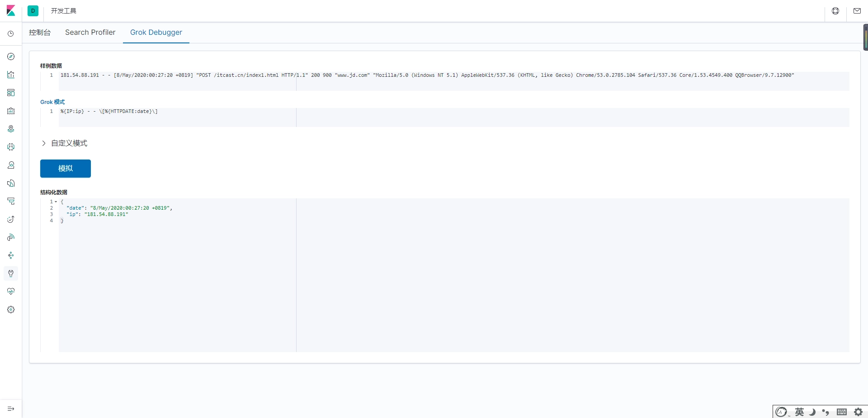
Task: Click the Kibana logo
Action: [x=11, y=11]
